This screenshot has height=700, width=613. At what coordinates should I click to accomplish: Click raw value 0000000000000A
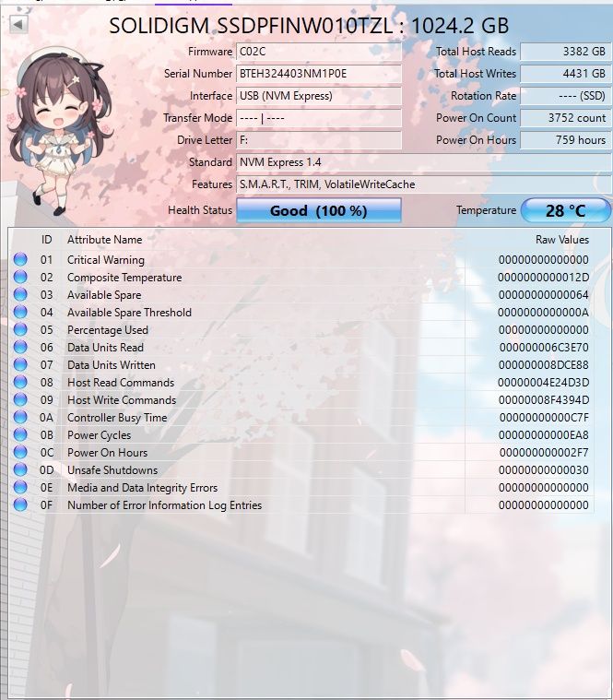pyautogui.click(x=543, y=313)
